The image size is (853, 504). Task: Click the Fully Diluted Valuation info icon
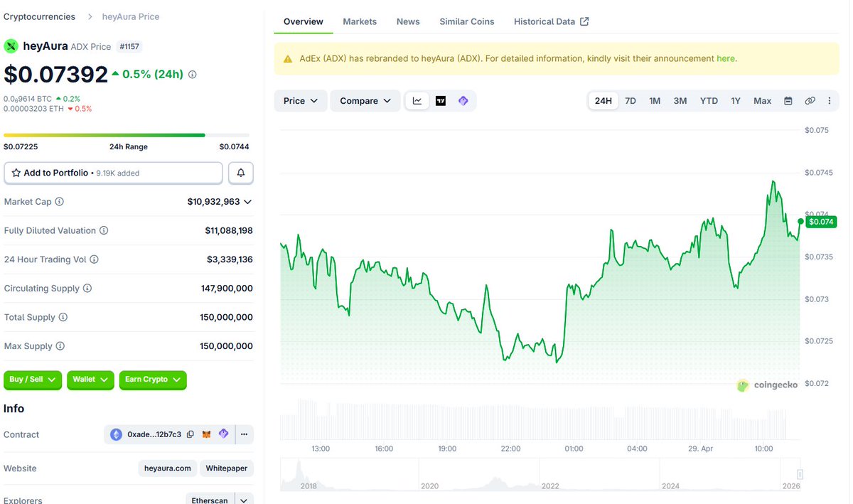click(104, 230)
